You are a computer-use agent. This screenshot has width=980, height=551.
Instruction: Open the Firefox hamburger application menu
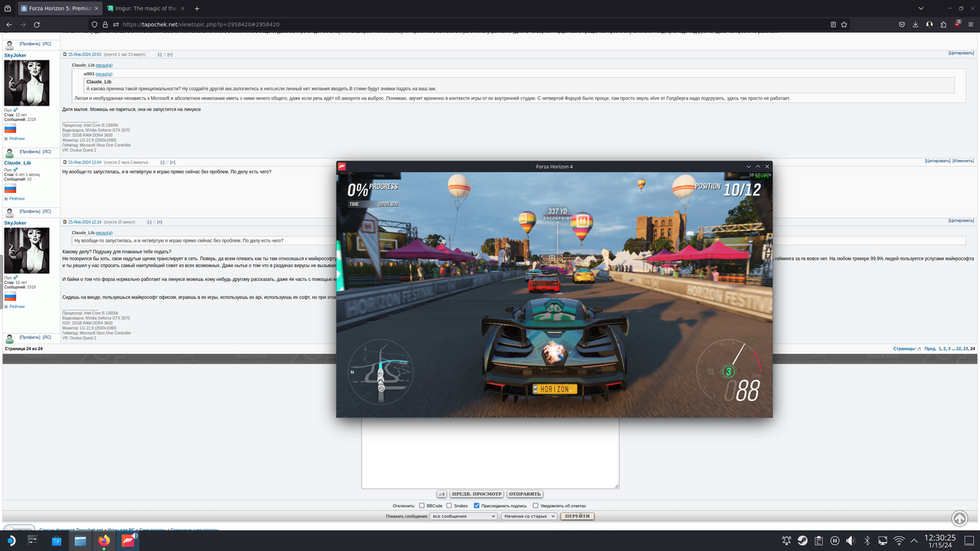point(970,24)
